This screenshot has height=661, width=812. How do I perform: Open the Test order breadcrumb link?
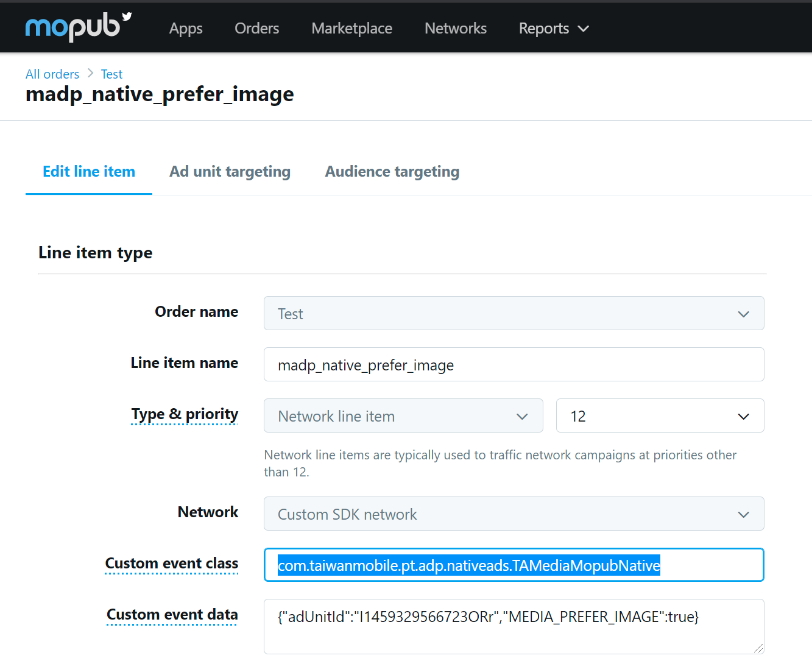pos(111,74)
